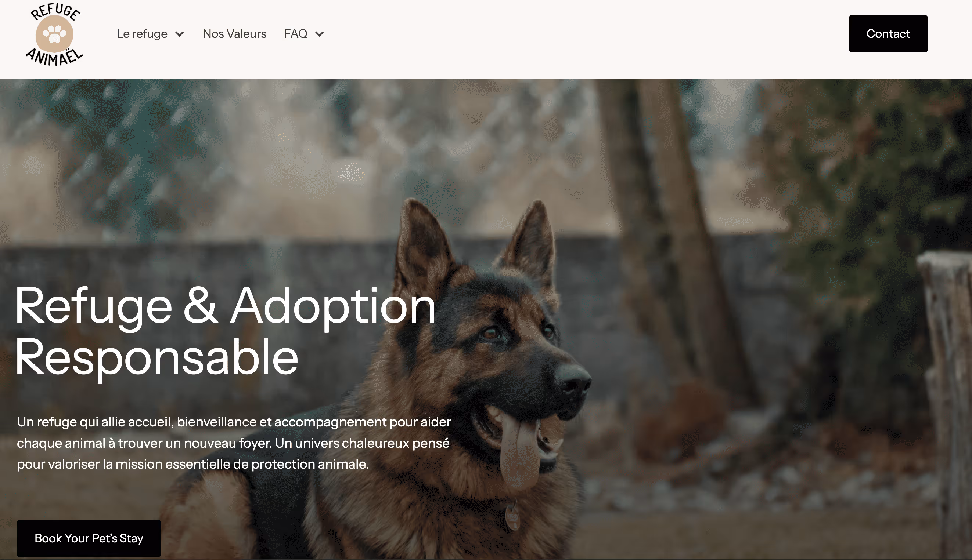
Task: Click the Refuge & Adoption heading line
Action: (225, 306)
